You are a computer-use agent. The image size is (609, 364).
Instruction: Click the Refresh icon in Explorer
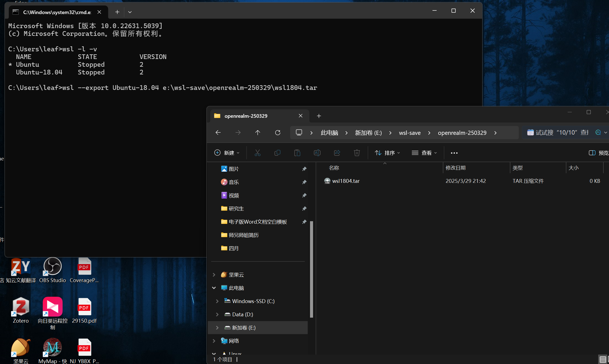tap(277, 133)
